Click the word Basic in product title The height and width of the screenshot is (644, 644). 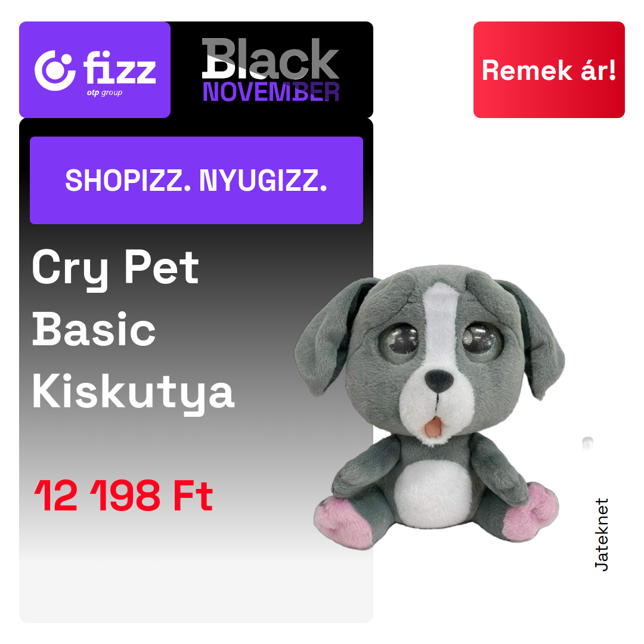click(94, 329)
